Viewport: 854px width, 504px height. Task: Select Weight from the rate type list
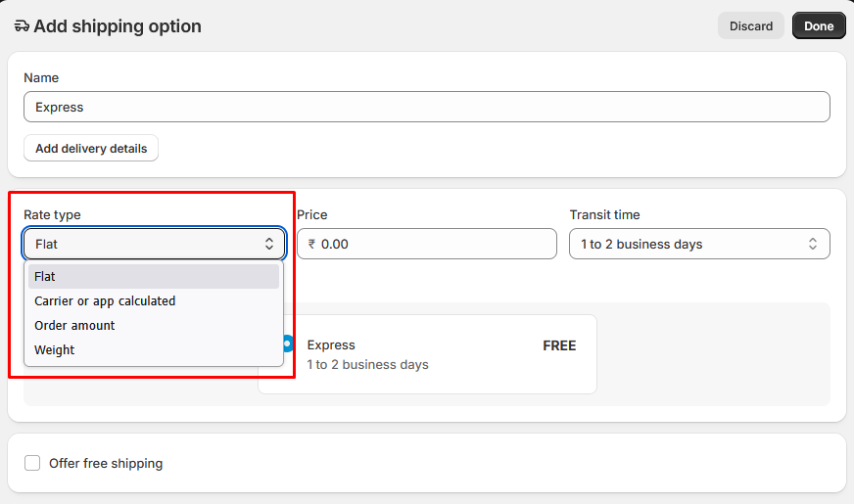coord(55,350)
